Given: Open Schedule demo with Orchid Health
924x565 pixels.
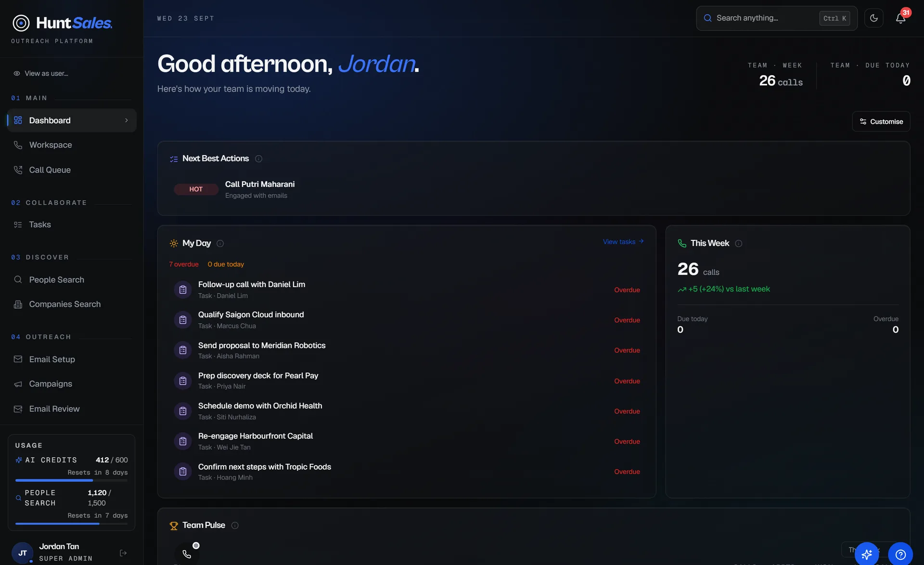Looking at the screenshot, I should tap(260, 406).
